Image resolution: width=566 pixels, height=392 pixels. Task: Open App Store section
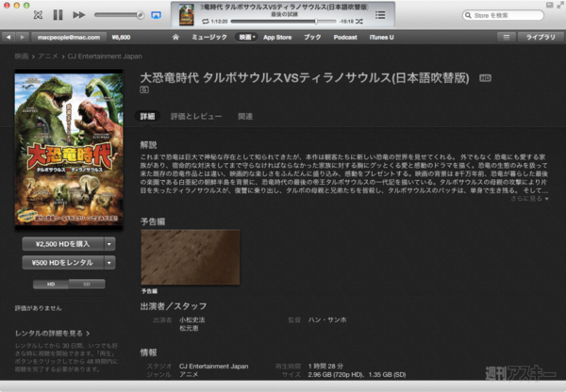tap(277, 37)
